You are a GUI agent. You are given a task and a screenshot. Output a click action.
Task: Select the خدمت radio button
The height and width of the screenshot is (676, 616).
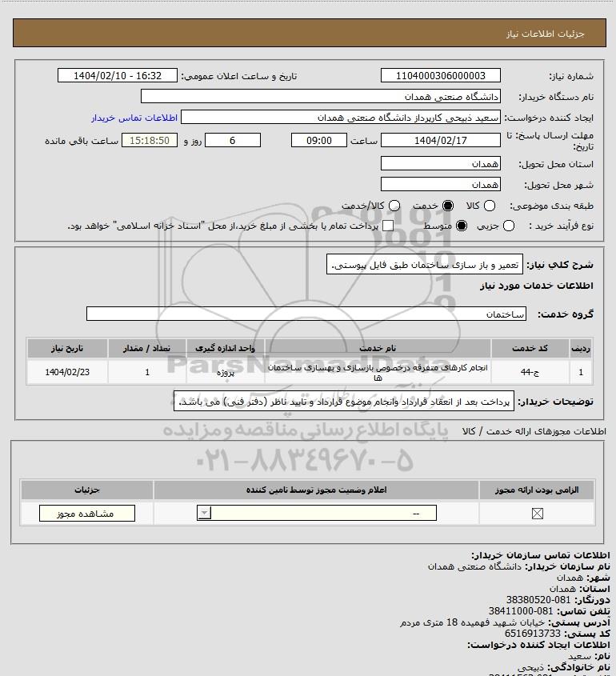click(448, 206)
